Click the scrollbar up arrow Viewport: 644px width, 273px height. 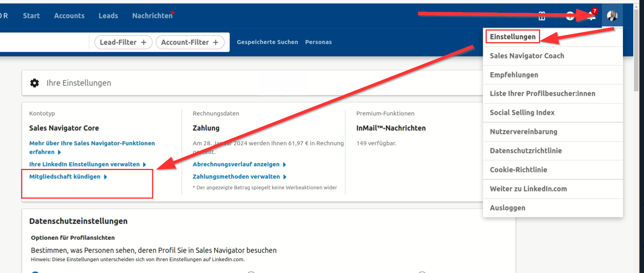(x=636, y=7)
